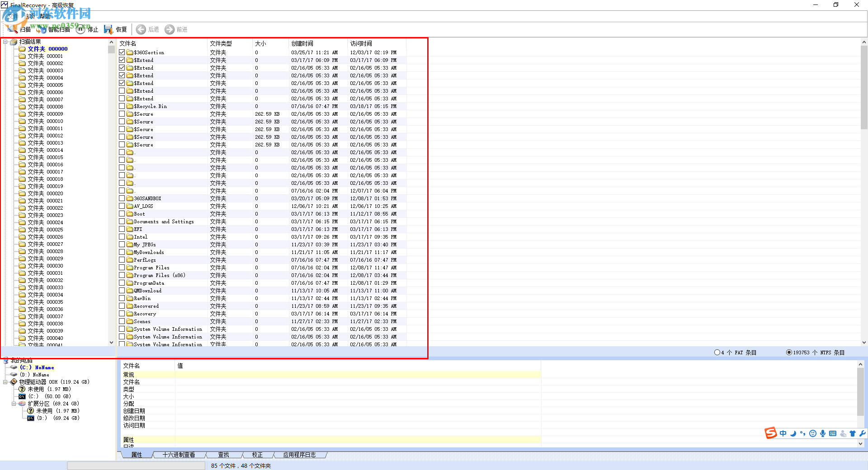
Task: Uncheck the $360Section folder checkbox
Action: click(122, 52)
